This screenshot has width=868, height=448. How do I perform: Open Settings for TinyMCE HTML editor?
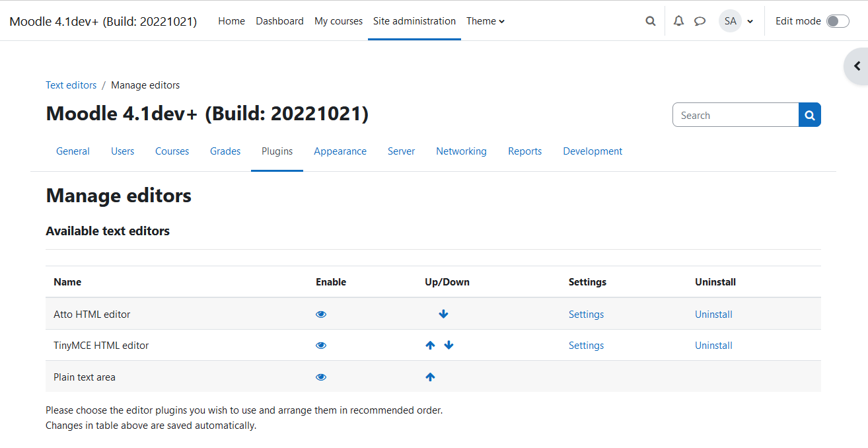click(x=586, y=346)
